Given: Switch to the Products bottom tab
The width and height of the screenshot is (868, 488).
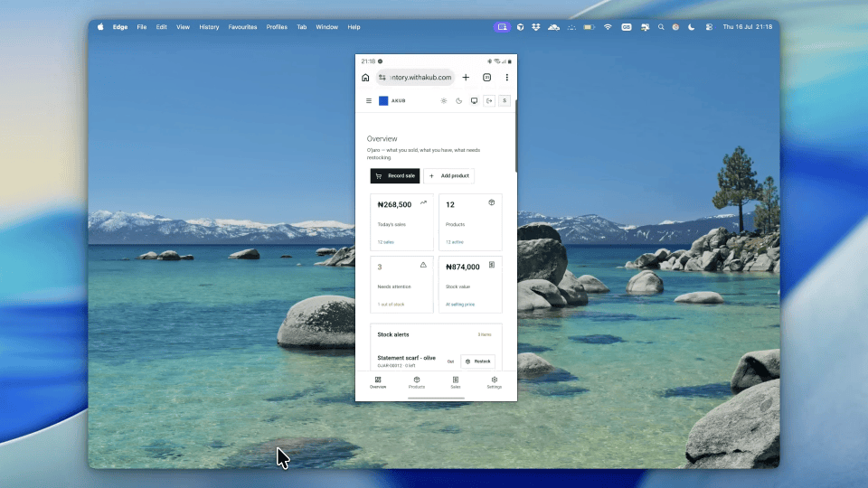Looking at the screenshot, I should (x=417, y=382).
